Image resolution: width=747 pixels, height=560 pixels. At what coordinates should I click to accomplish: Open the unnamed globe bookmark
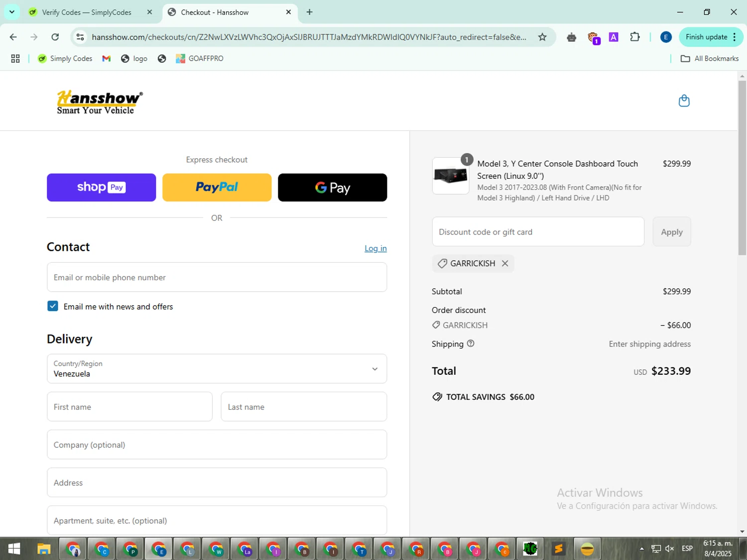click(162, 58)
